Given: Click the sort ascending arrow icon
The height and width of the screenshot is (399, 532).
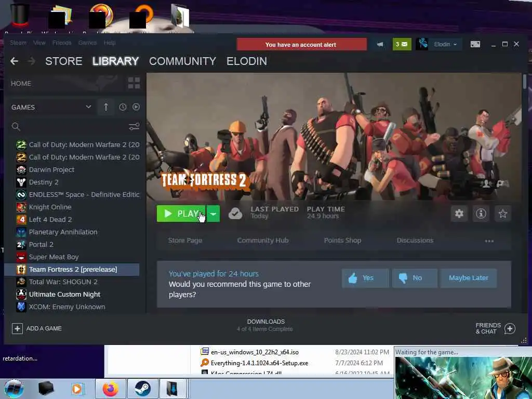Looking at the screenshot, I should point(106,107).
